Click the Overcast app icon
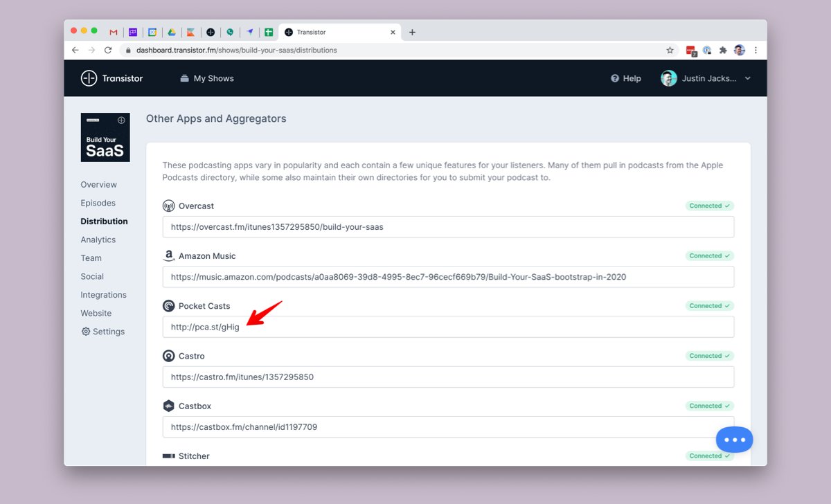The width and height of the screenshot is (831, 504). tap(168, 206)
